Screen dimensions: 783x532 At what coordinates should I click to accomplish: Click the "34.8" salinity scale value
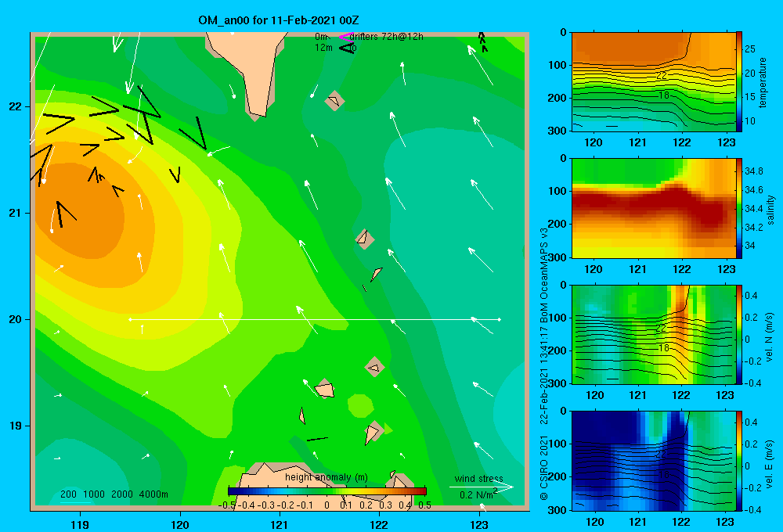point(753,171)
